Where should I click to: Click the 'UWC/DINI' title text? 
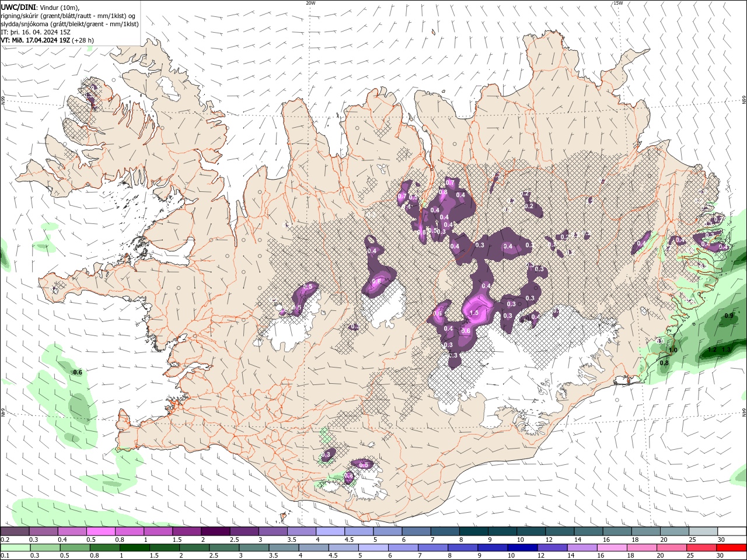pyautogui.click(x=17, y=7)
